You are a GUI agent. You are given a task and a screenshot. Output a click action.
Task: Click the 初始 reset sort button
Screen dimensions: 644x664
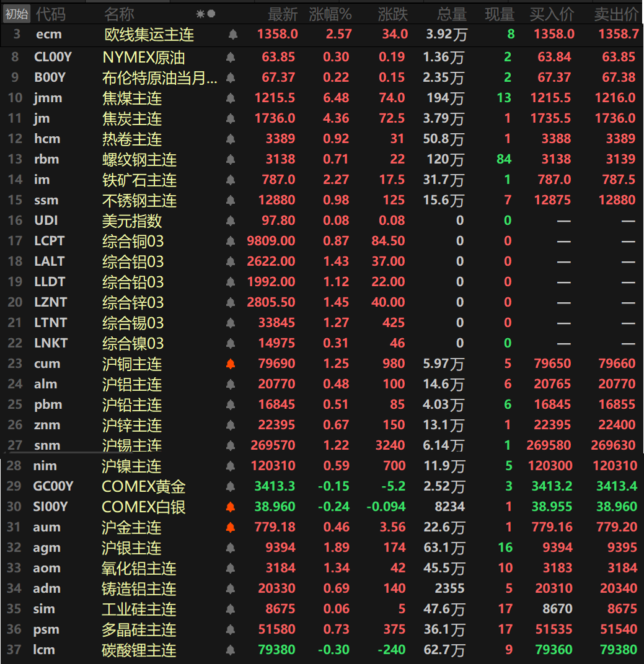[17, 14]
